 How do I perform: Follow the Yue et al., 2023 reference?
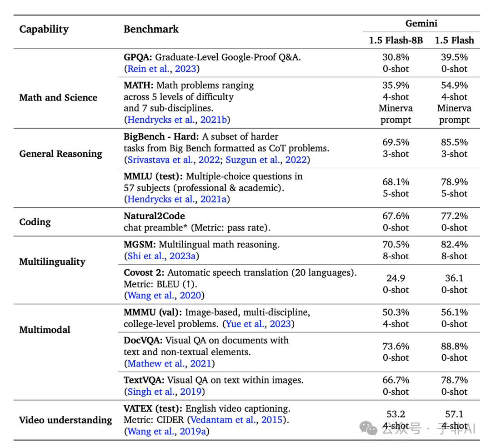258,324
